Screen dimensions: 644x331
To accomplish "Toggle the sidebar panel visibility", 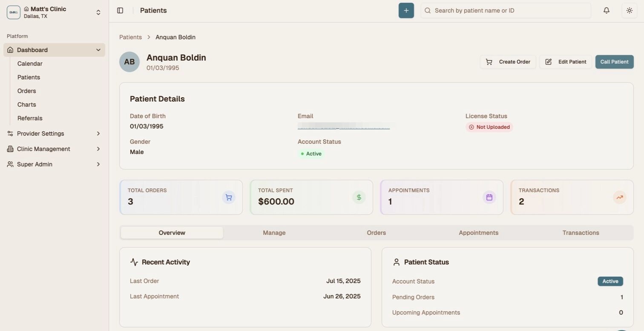I will click(x=120, y=10).
